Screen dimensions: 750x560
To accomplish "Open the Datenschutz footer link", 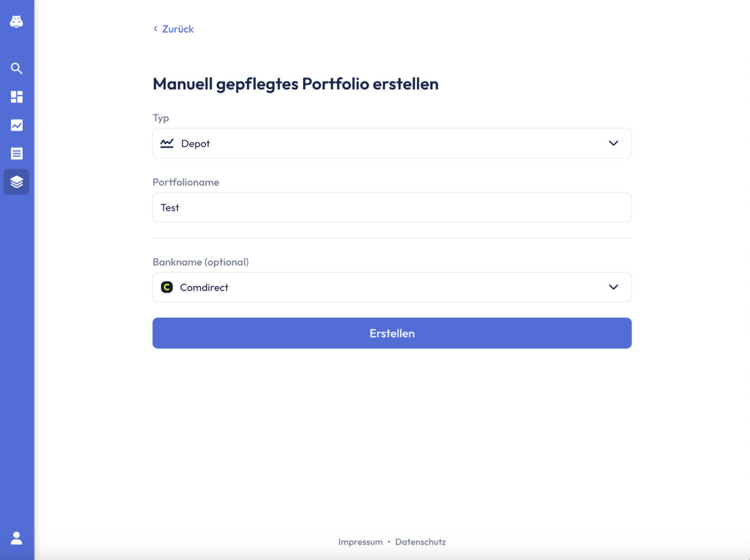I will (x=420, y=542).
